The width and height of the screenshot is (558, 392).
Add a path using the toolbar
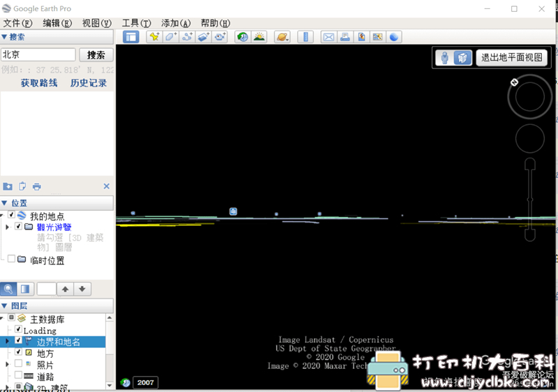(x=187, y=37)
